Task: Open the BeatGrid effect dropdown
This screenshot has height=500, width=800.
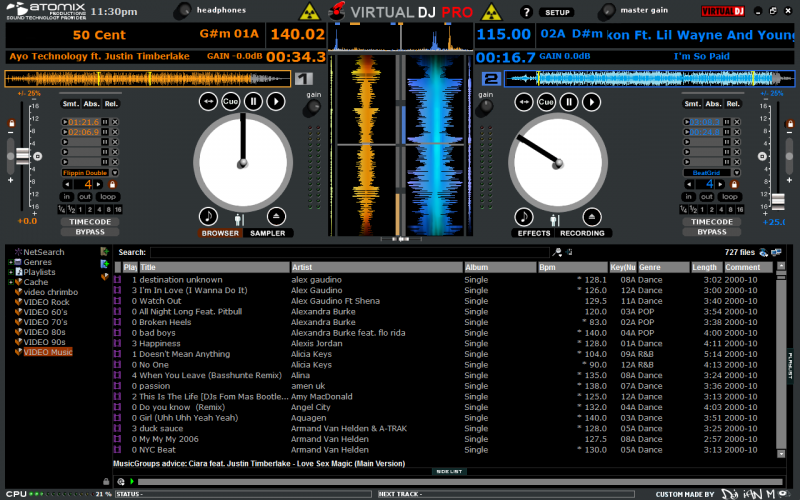Action: click(737, 172)
